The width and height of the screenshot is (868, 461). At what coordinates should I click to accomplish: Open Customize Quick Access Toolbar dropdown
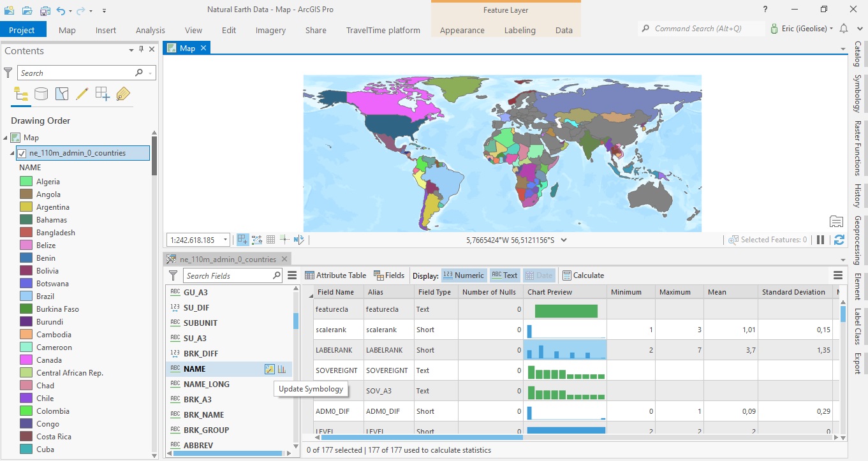click(x=104, y=11)
